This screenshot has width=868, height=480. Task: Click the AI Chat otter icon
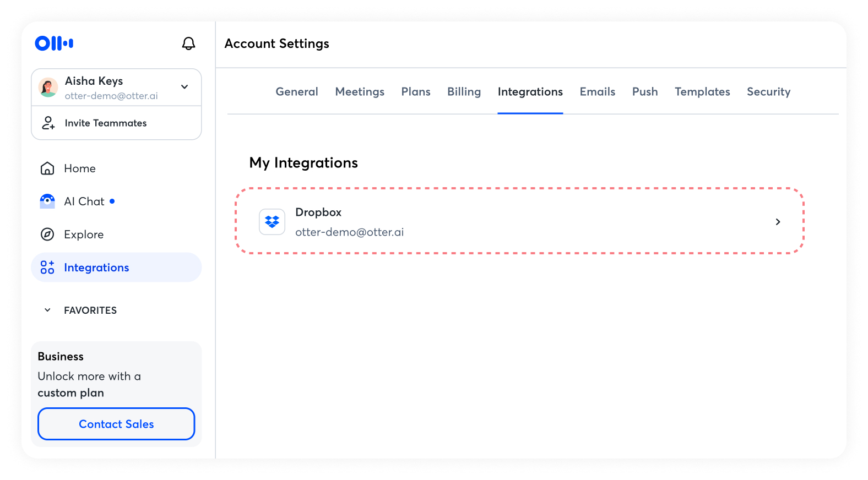pos(47,201)
